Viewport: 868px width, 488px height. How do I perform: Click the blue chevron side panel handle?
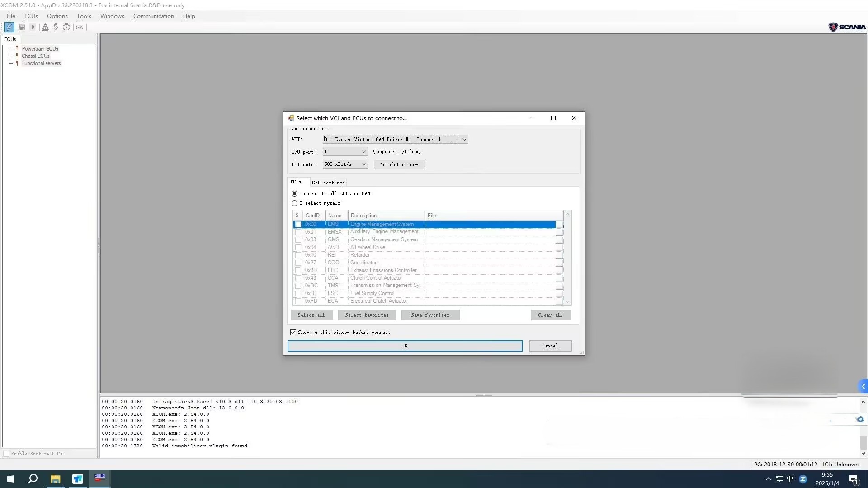(863, 386)
